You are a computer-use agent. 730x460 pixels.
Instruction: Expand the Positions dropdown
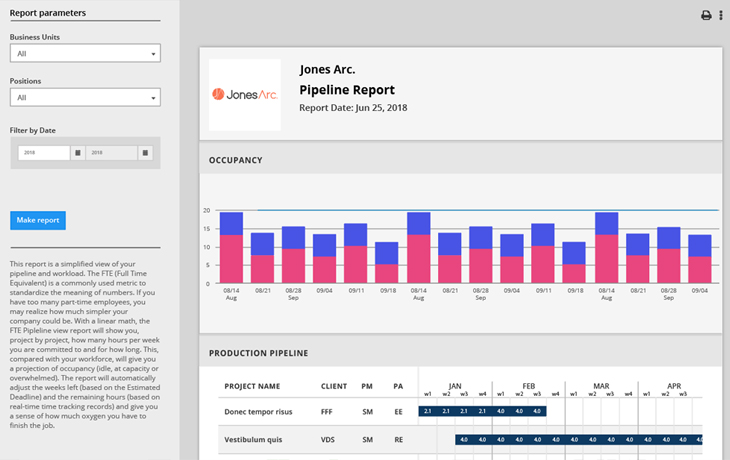tap(85, 97)
